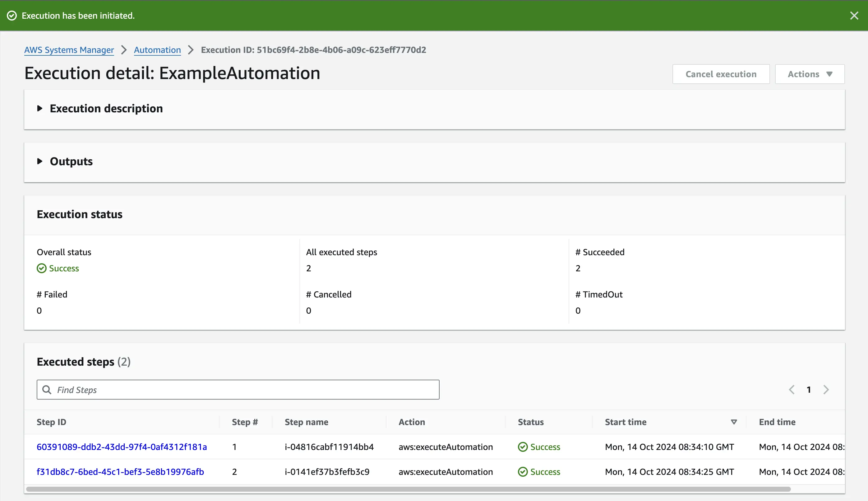Click the breadcrumb AWS Systems Manager icon

[69, 49]
